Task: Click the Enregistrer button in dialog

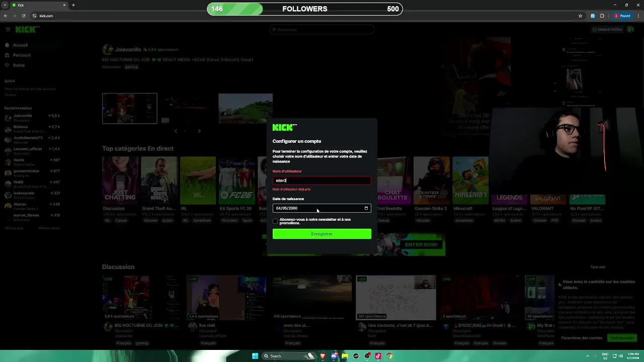Action: 321,234
